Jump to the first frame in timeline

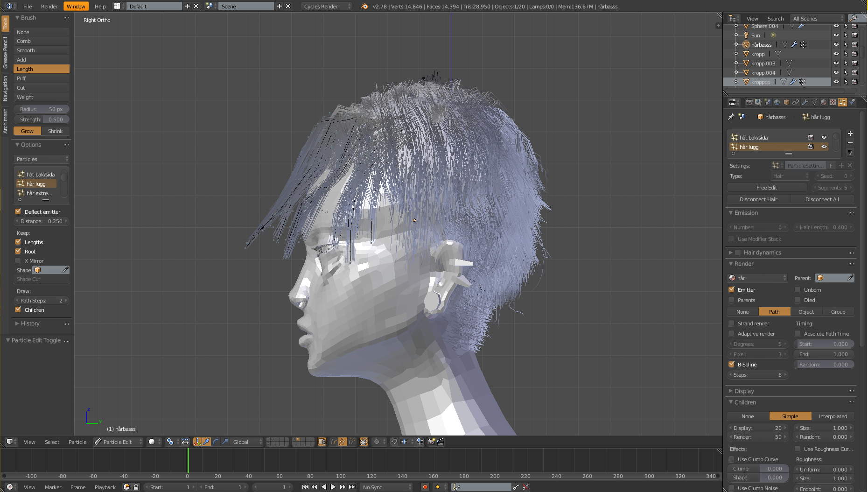point(305,487)
